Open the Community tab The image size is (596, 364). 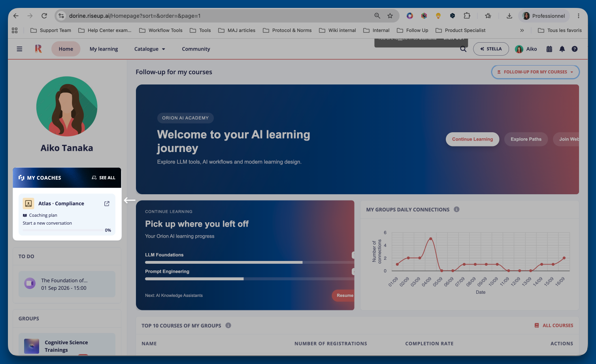(x=196, y=49)
